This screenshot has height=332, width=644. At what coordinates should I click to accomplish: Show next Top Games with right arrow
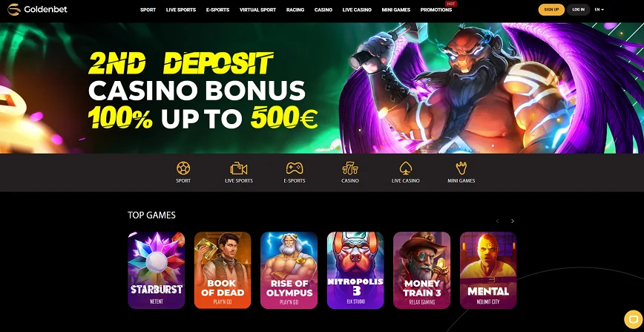point(512,221)
